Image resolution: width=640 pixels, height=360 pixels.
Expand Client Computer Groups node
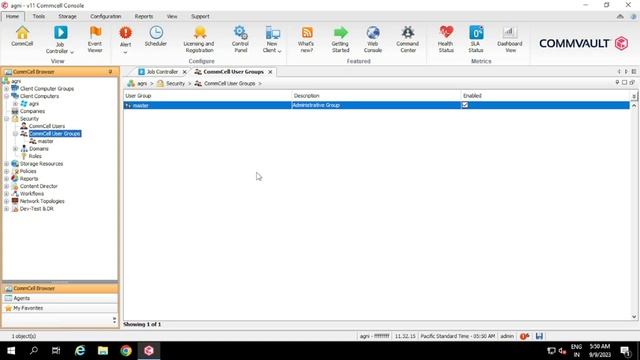(x=7, y=89)
